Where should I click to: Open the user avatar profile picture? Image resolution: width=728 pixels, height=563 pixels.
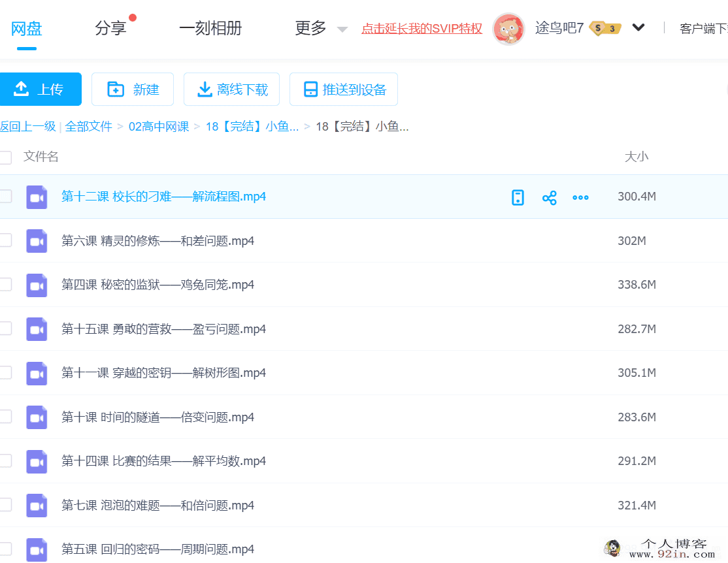click(508, 29)
